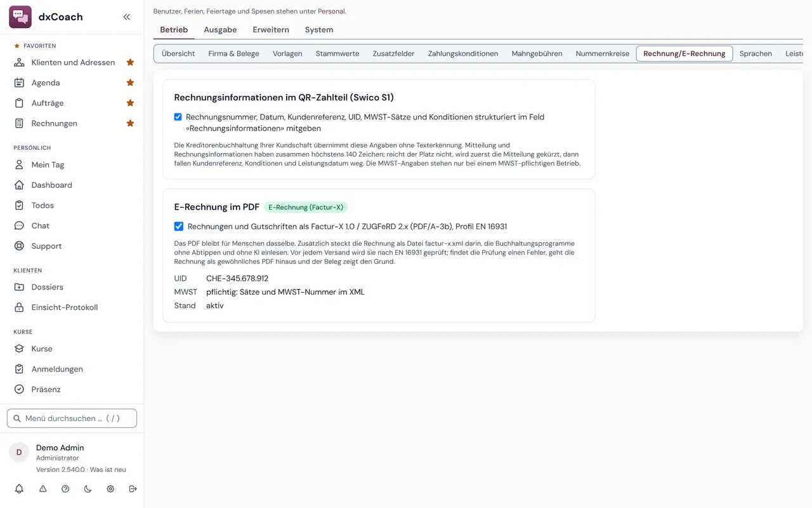812x508 pixels.
Task: Open the Übersicht sub-tab
Action: [178, 53]
